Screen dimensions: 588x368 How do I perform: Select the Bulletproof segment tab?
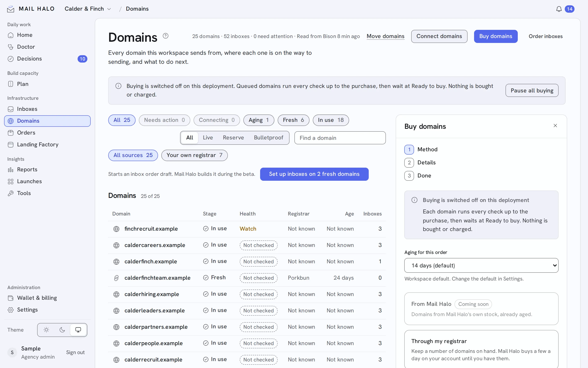click(268, 138)
